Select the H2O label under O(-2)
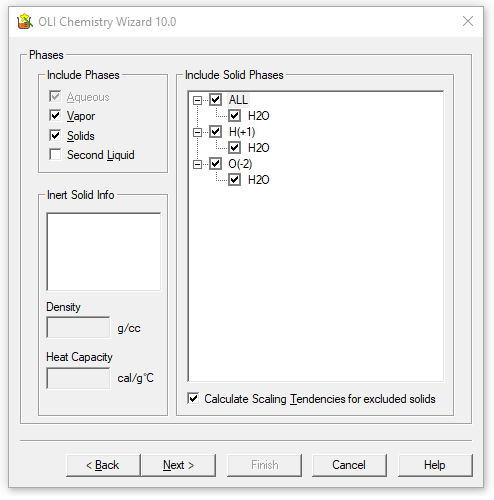Image resolution: width=494 pixels, height=500 pixels. pos(258,180)
